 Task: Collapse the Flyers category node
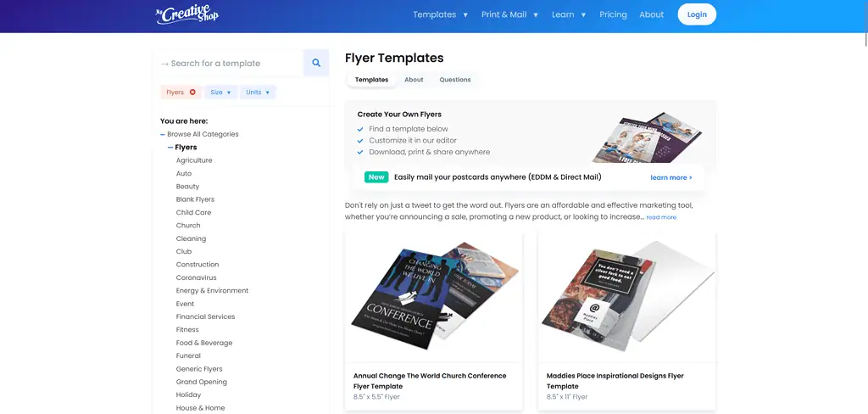click(x=170, y=148)
